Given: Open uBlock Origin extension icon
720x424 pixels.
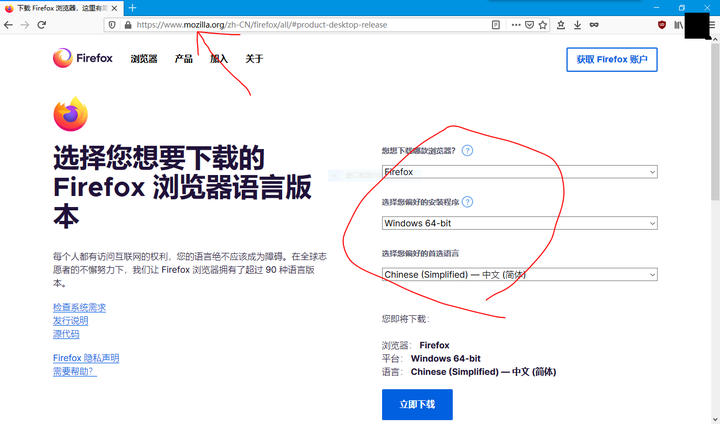Looking at the screenshot, I should pos(662,25).
